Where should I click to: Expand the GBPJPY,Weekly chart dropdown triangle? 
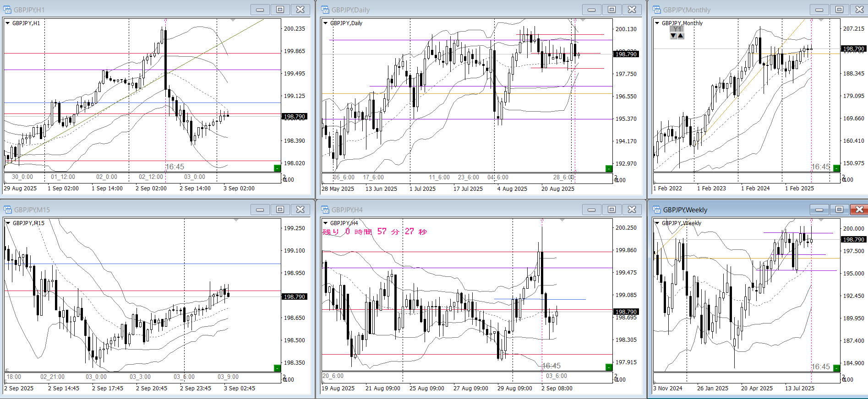point(657,223)
